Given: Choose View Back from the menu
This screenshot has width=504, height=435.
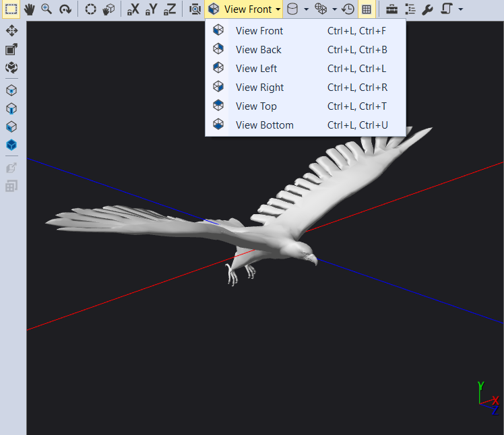Looking at the screenshot, I should coord(259,50).
